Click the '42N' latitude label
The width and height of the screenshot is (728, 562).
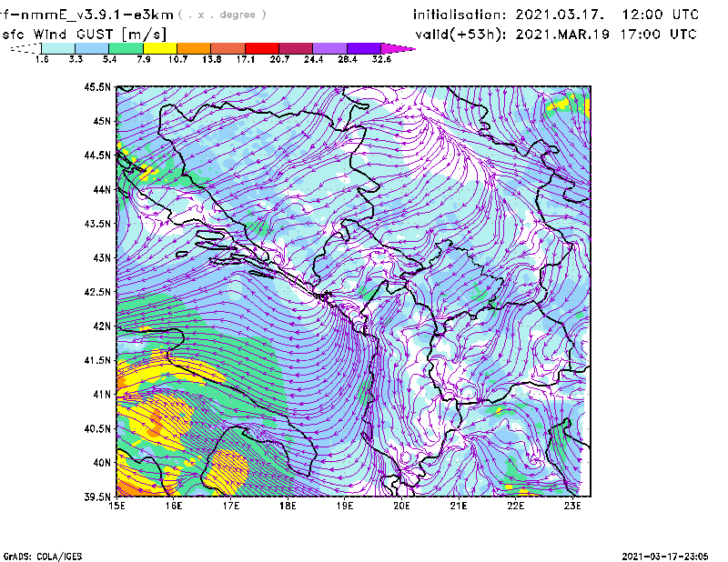tap(102, 326)
